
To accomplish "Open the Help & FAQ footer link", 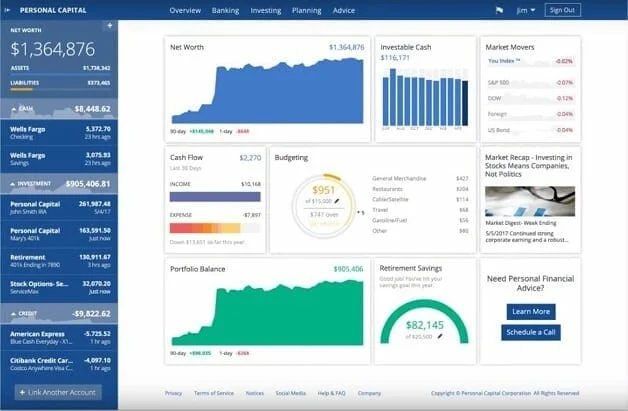I will pos(331,393).
